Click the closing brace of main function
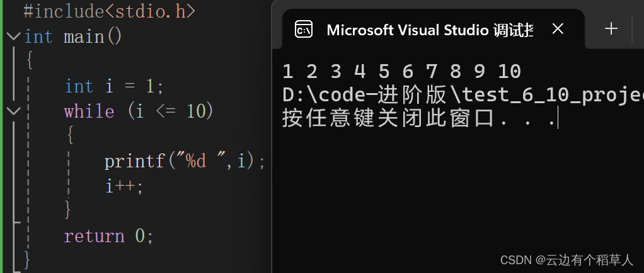The height and width of the screenshot is (273, 644). [x=27, y=258]
